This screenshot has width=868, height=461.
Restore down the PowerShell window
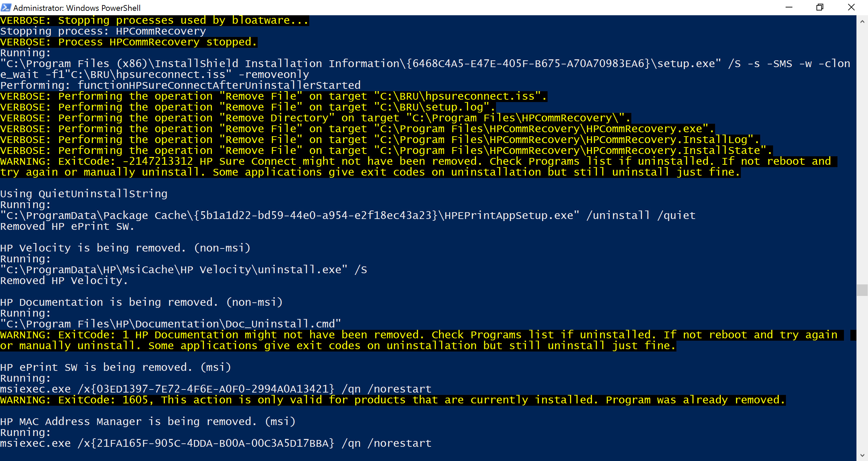pos(820,7)
